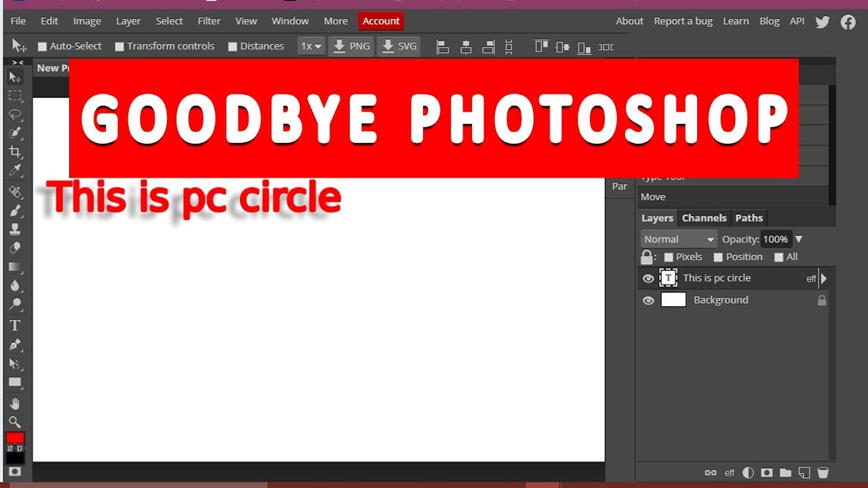Choose the Spot Healing Brush tool
The height and width of the screenshot is (488, 868).
pos(15,192)
